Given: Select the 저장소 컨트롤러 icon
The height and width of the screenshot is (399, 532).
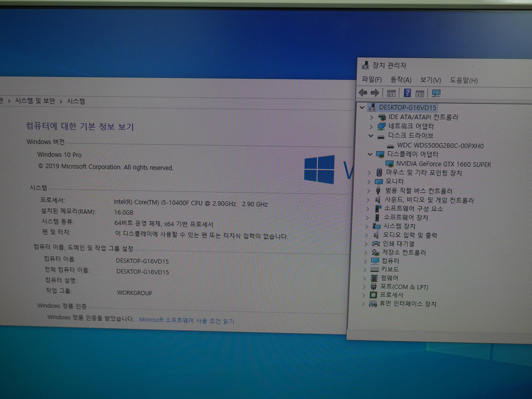Looking at the screenshot, I should (375, 252).
